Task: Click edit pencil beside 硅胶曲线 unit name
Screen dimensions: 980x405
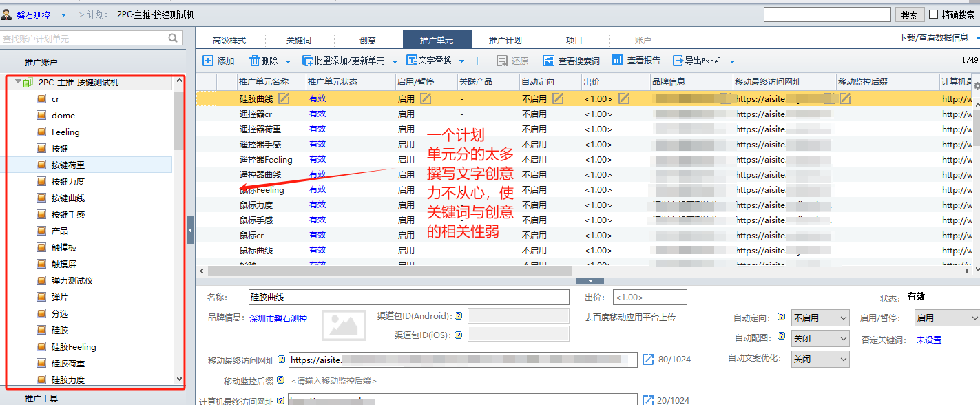Action: coord(284,98)
